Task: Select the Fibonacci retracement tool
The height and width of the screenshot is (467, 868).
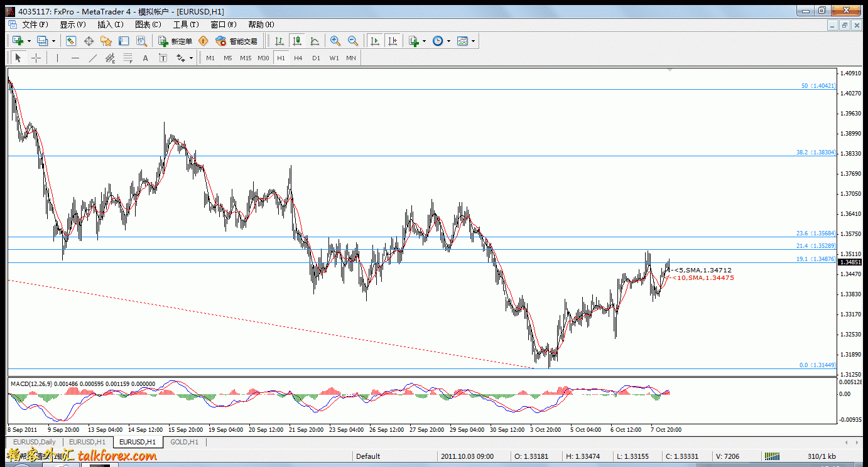Action: (128, 58)
